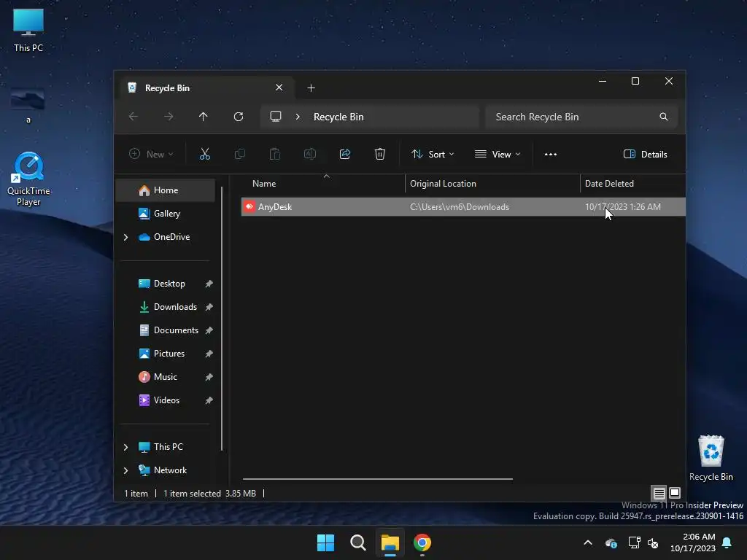747x560 pixels.
Task: Select the QuickTime Player desktop shortcut
Action: tap(28, 179)
